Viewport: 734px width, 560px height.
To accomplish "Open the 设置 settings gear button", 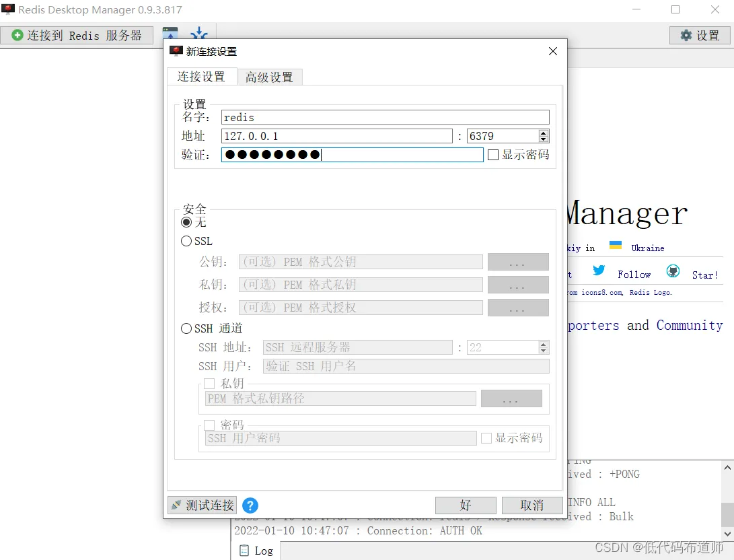I will (700, 35).
